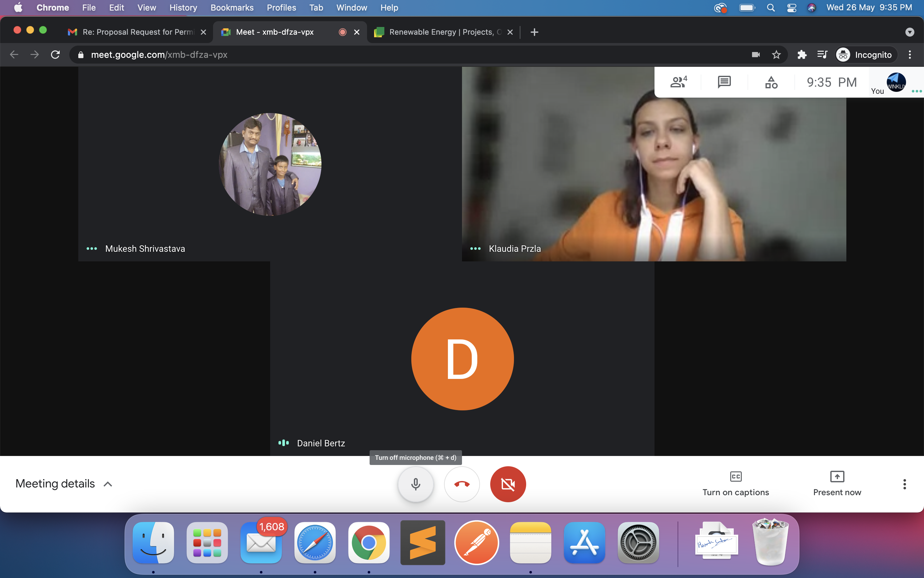
Task: Click the Mukesh Shrivastava name label
Action: 145,249
